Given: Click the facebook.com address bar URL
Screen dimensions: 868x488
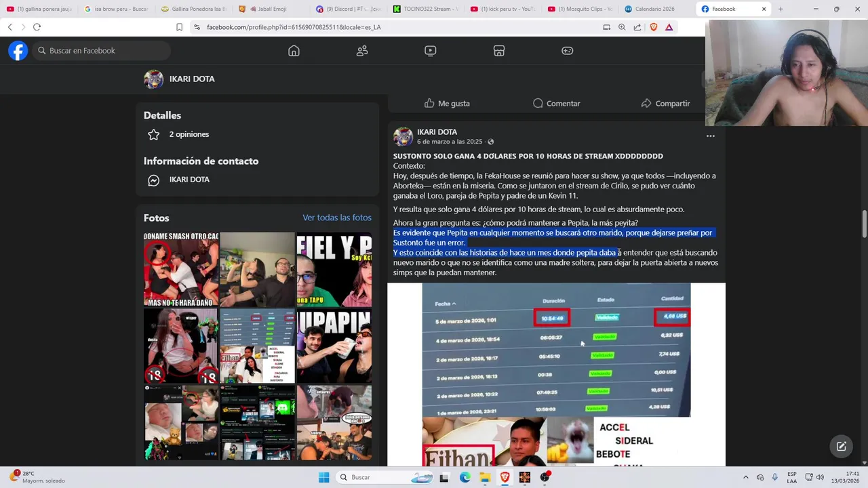Looking at the screenshot, I should [x=294, y=27].
